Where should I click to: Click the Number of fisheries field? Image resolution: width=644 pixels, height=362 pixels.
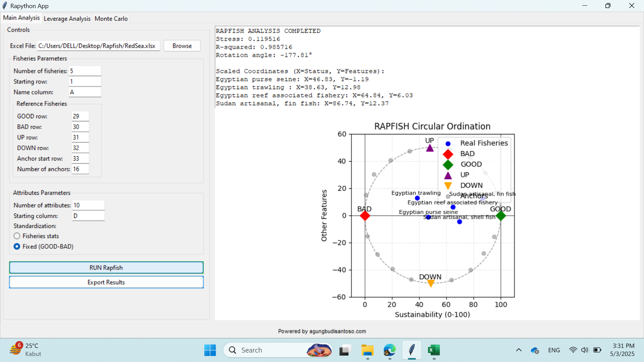(85, 71)
